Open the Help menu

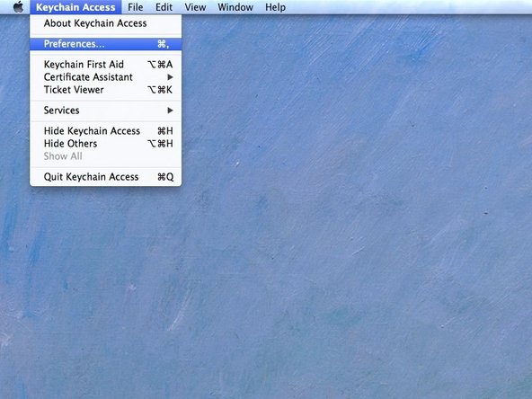(275, 7)
